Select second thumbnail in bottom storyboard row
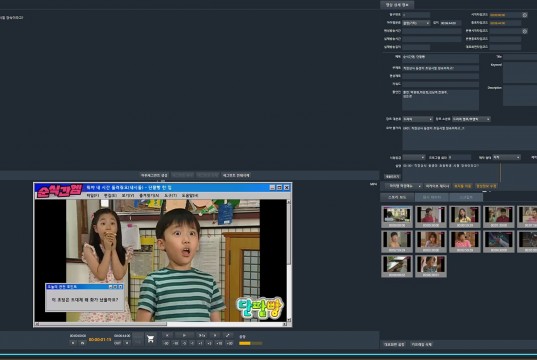537x360 pixels. pos(431,266)
